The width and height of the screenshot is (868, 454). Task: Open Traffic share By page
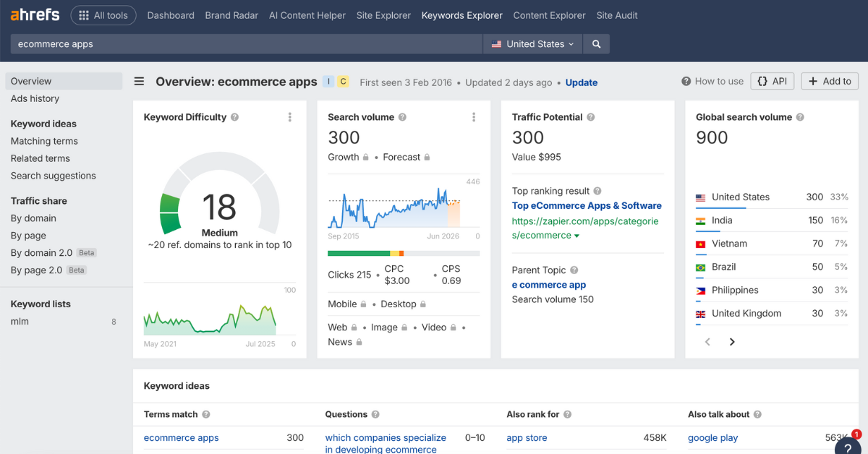[x=28, y=236]
